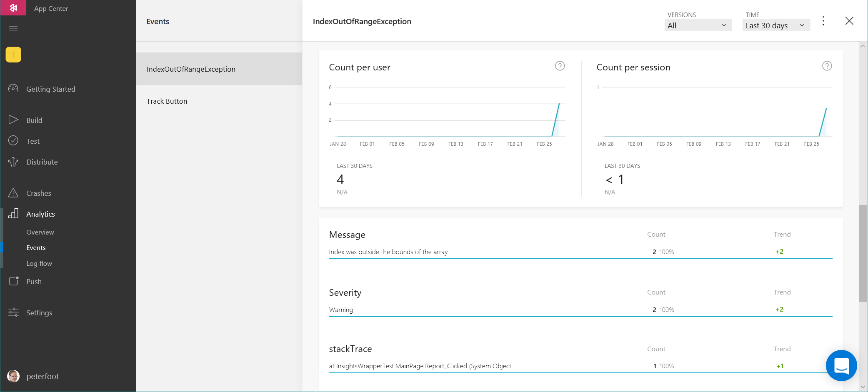The height and width of the screenshot is (392, 868).
Task: Toggle the hamburger navigation menu
Action: click(x=13, y=29)
